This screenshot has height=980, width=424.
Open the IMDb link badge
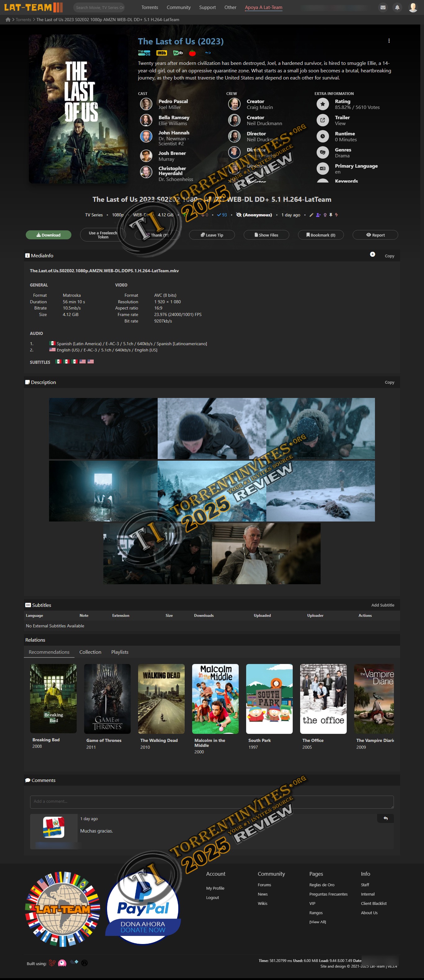click(x=162, y=53)
